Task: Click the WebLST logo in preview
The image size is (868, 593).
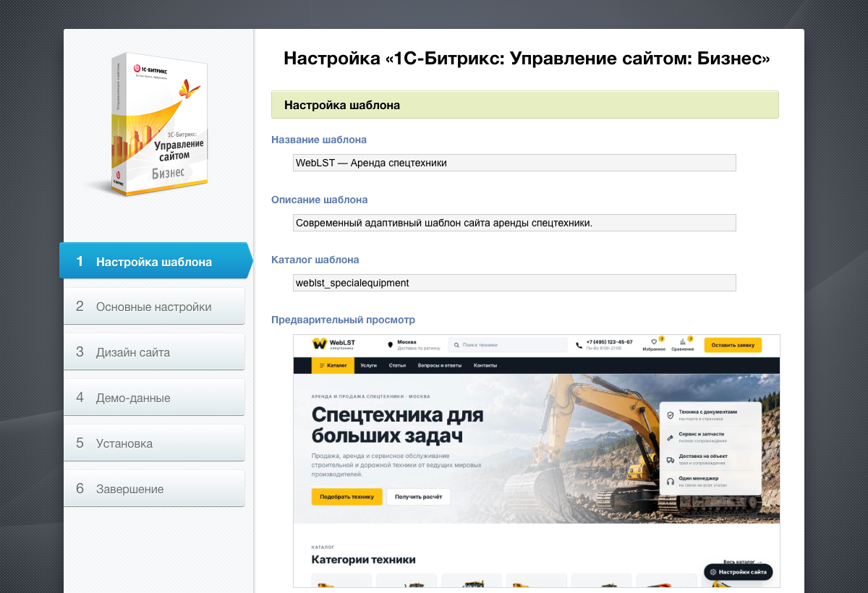Action: [x=333, y=344]
